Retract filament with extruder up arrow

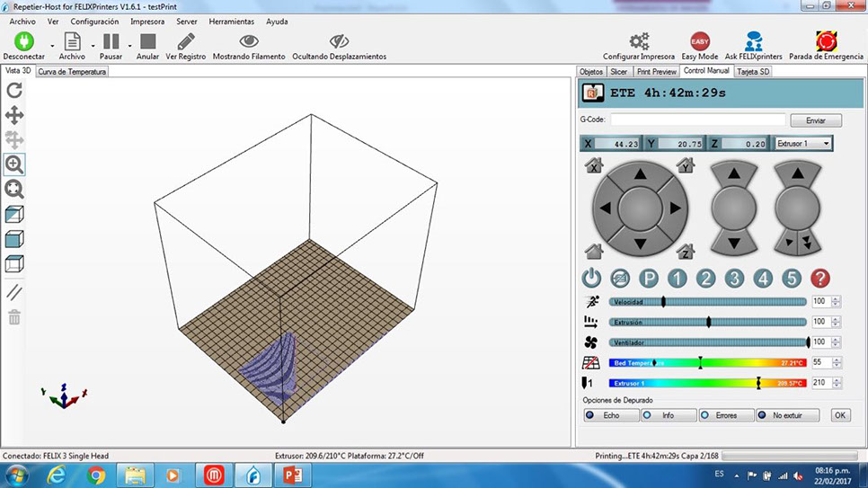tap(798, 174)
